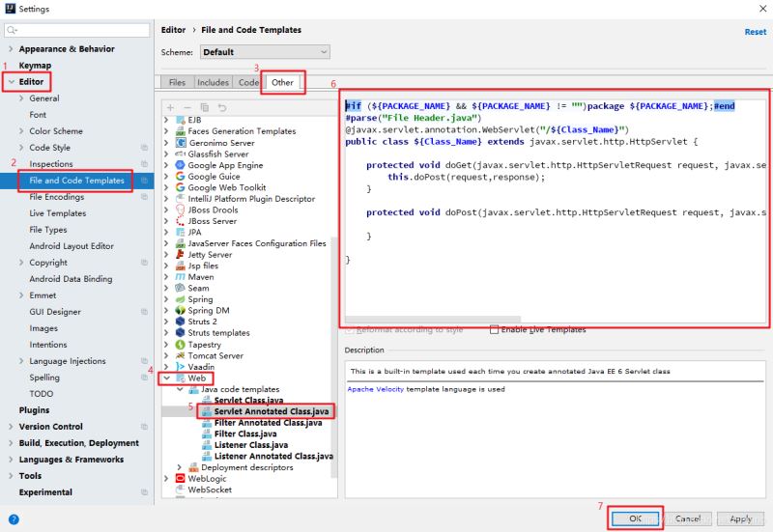Viewport: 773px width, 532px height.
Task: Click the Spring leaf icon
Action: pos(180,299)
